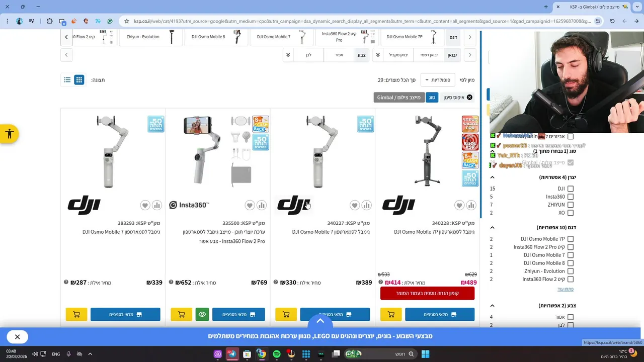
Task: Click the Insta360 brand logo
Action: (189, 205)
